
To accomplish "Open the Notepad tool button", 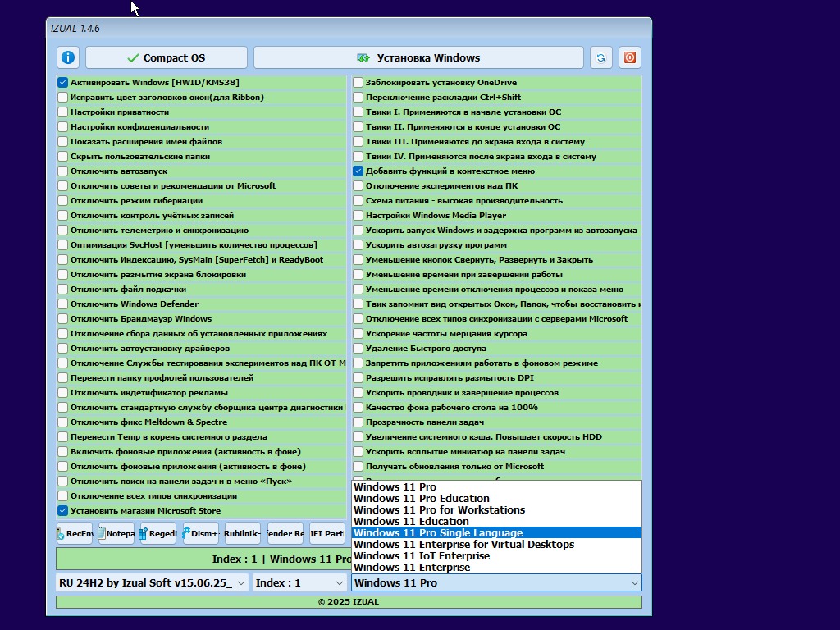I will pyautogui.click(x=116, y=533).
